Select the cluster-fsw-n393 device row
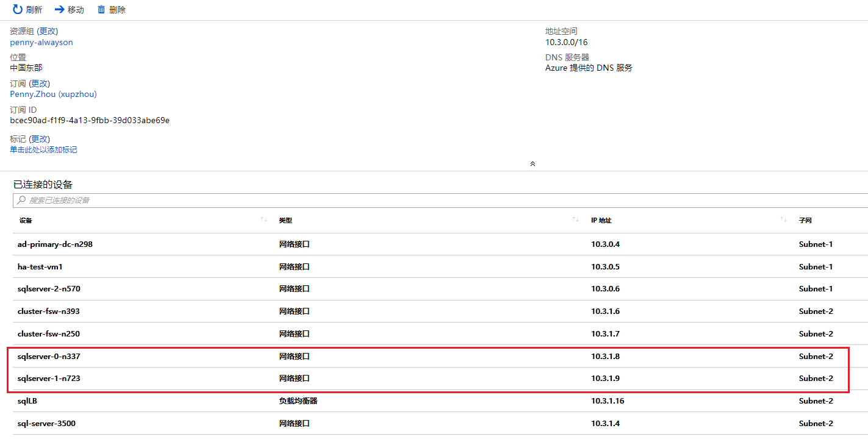868x445 pixels. tap(49, 311)
